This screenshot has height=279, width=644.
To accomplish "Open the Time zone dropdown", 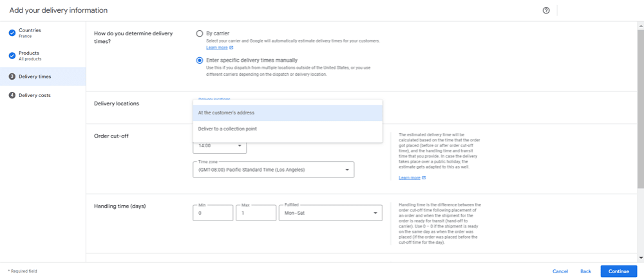I will pos(274,170).
